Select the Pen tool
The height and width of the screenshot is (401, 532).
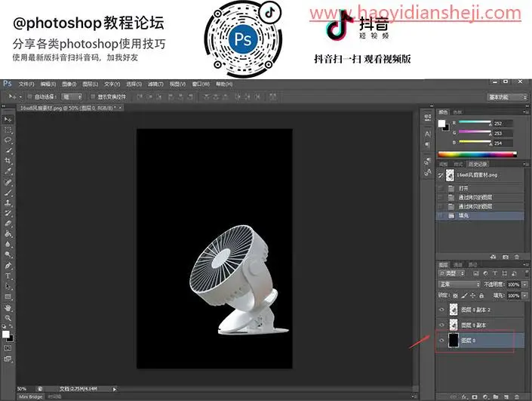[x=8, y=266]
